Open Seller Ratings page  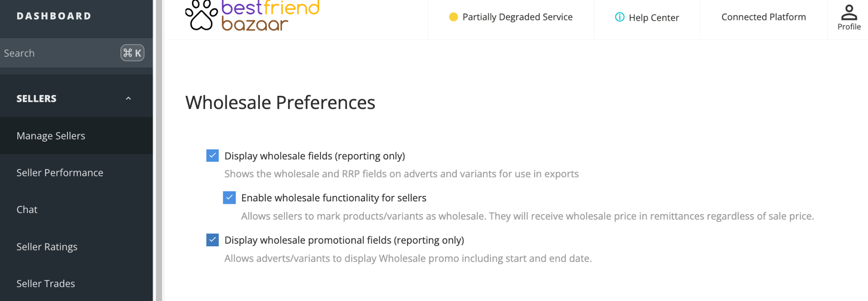tap(76, 246)
